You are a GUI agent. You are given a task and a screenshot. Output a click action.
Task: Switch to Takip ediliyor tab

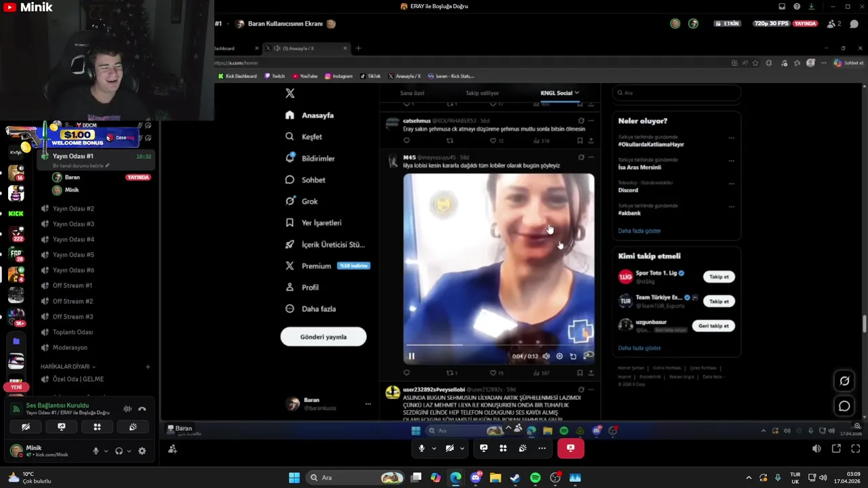(x=482, y=93)
